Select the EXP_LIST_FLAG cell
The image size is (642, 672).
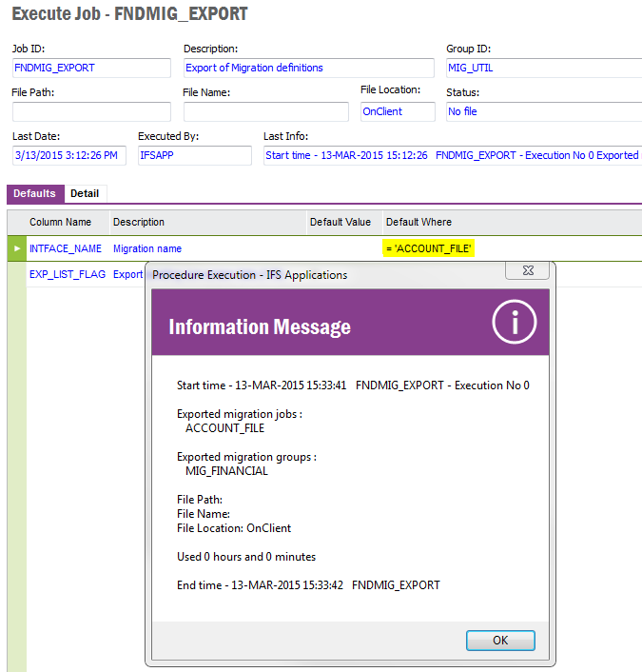pyautogui.click(x=68, y=274)
